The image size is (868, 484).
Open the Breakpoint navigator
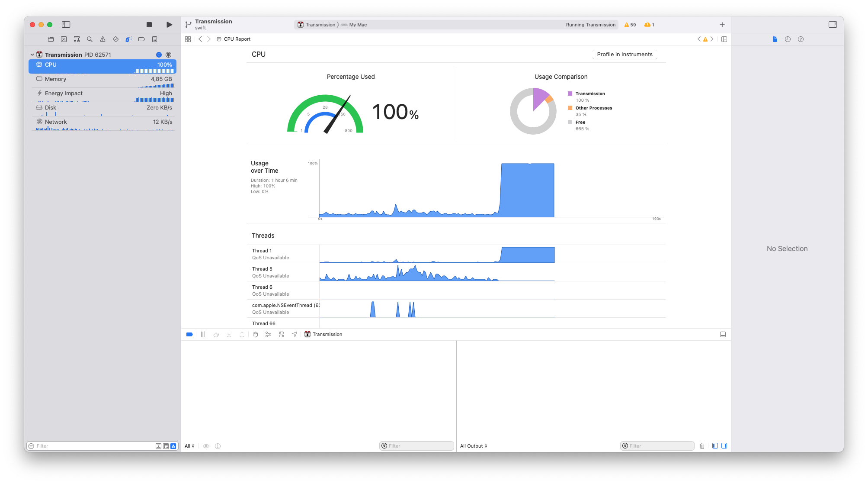point(141,39)
